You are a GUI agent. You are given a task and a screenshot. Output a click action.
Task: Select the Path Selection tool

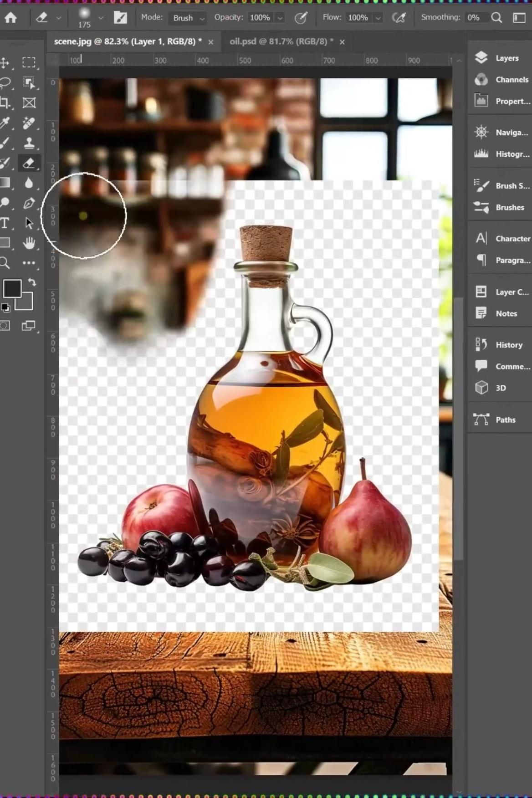[x=29, y=223]
